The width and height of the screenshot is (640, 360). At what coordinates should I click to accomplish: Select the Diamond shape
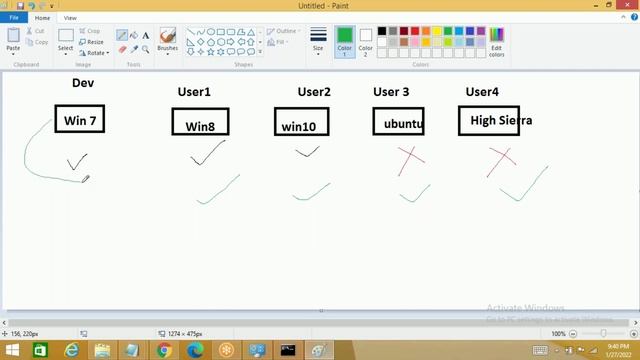pyautogui.click(x=200, y=42)
